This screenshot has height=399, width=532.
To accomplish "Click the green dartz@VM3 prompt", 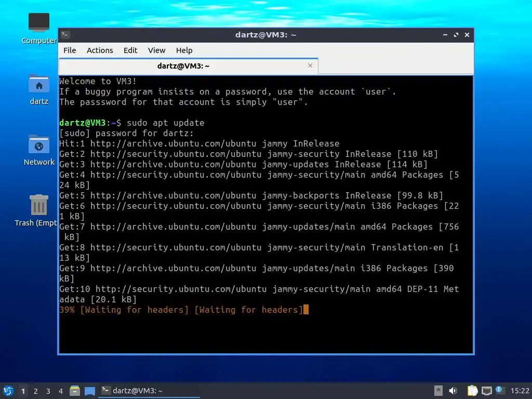I will (x=83, y=123).
